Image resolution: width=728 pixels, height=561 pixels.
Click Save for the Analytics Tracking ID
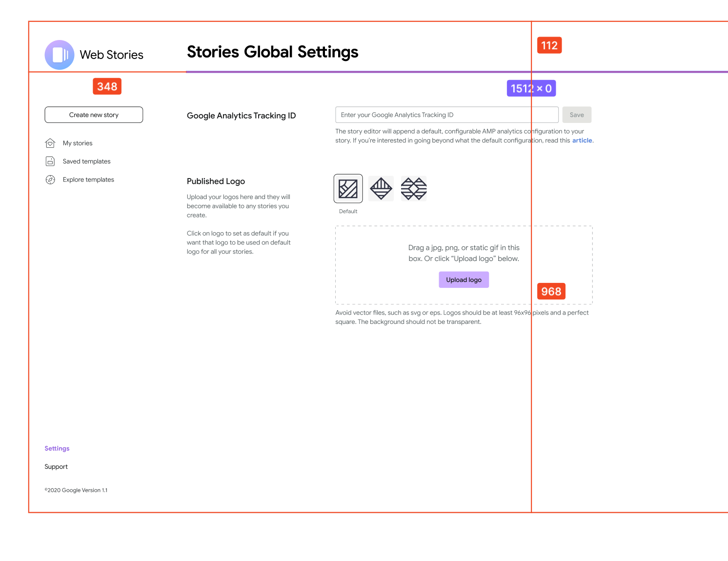(x=577, y=115)
